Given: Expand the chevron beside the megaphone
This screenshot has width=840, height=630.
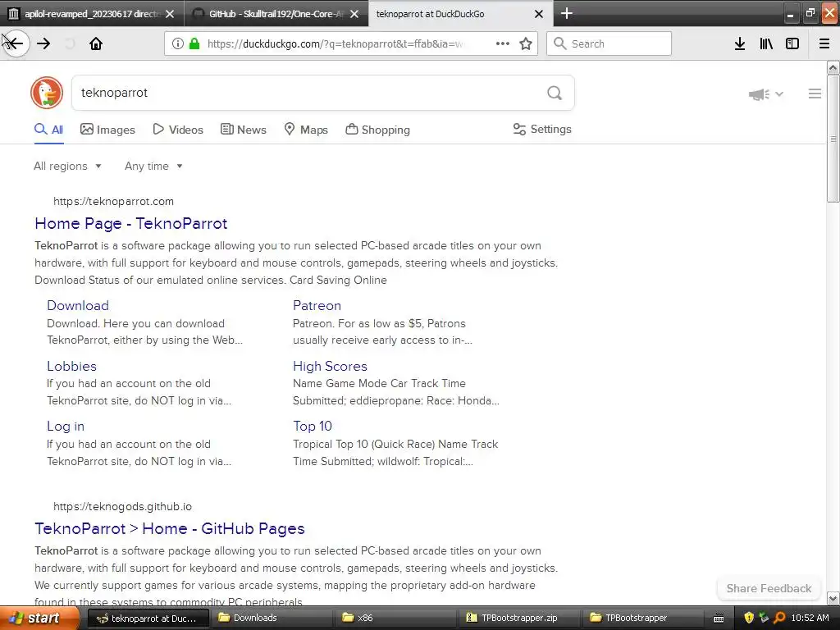Looking at the screenshot, I should [779, 94].
